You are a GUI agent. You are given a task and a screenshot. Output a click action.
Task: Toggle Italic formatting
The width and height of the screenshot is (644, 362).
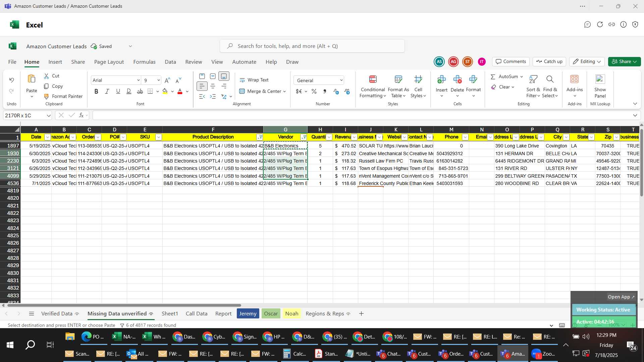coord(107,91)
